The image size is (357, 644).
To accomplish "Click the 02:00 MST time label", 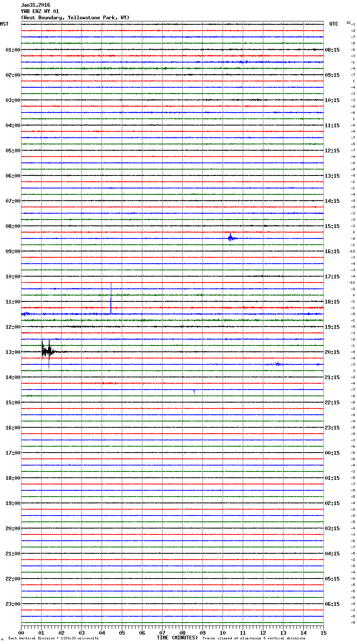I will pyautogui.click(x=13, y=75).
